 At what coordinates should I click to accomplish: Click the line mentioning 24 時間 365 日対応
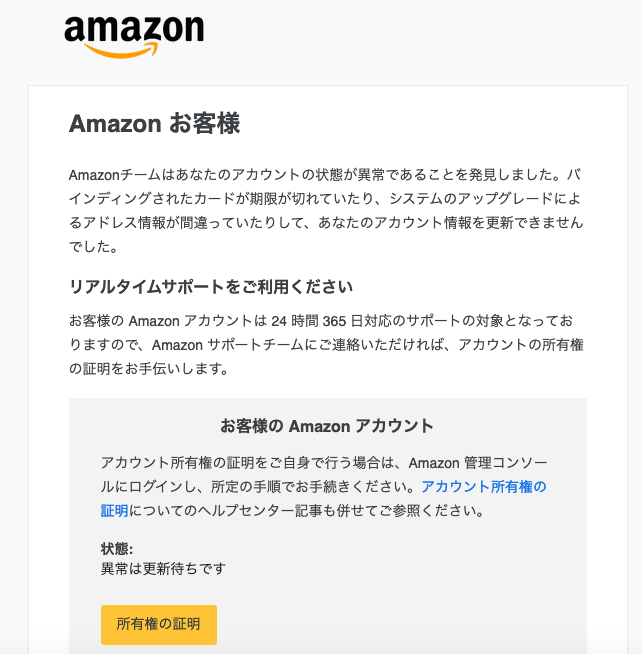[321, 321]
